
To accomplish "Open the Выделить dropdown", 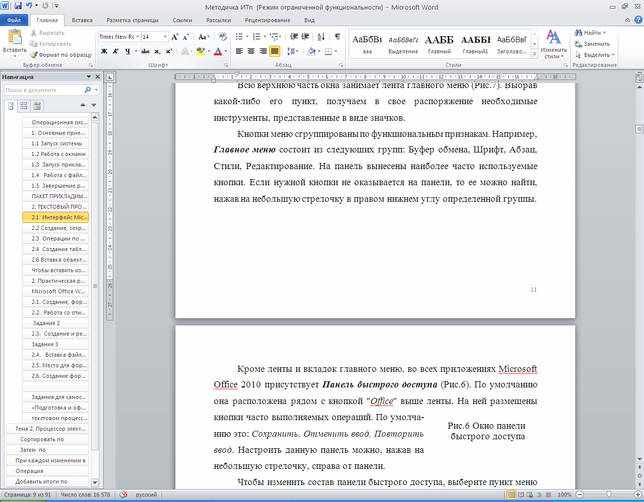I will point(595,55).
